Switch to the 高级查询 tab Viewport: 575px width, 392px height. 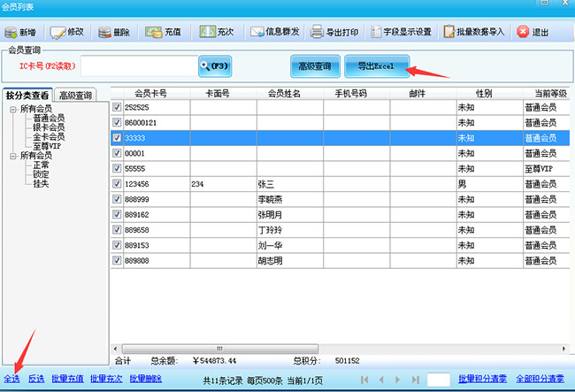pos(75,96)
